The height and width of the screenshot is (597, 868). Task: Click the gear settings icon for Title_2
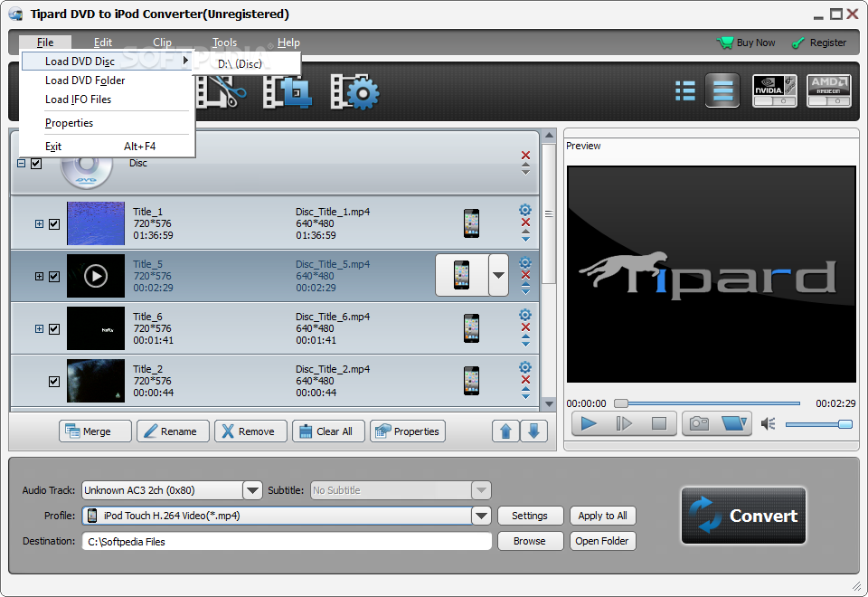click(x=524, y=367)
